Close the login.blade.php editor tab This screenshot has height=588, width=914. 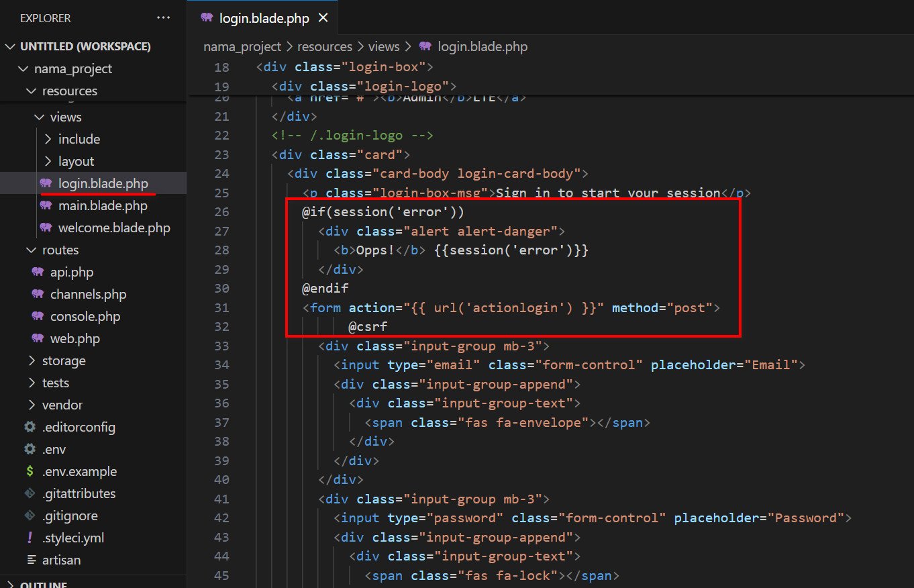point(323,18)
